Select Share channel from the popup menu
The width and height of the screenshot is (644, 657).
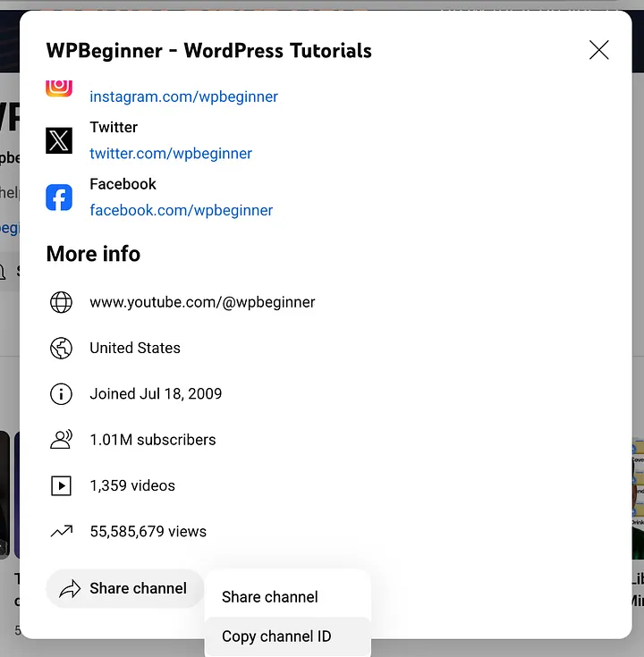tap(270, 597)
